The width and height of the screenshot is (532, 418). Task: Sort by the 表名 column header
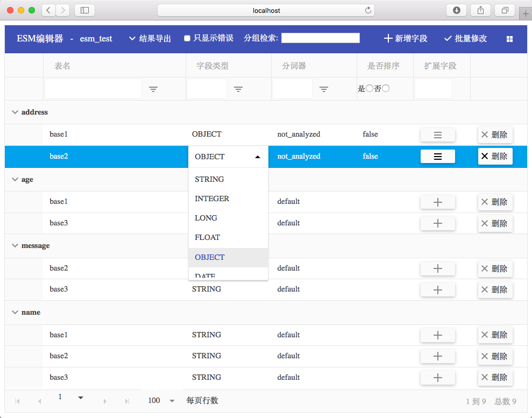62,66
